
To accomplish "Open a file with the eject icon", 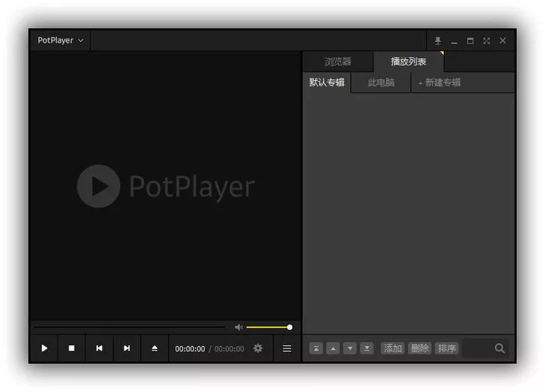I will (x=155, y=348).
